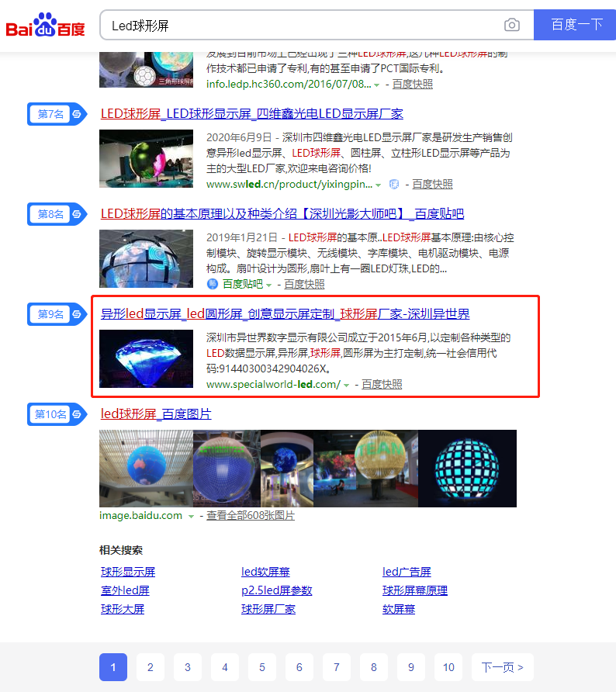The image size is (616, 692).
Task: Search related term 球形屏幕原理
Action: (x=415, y=590)
